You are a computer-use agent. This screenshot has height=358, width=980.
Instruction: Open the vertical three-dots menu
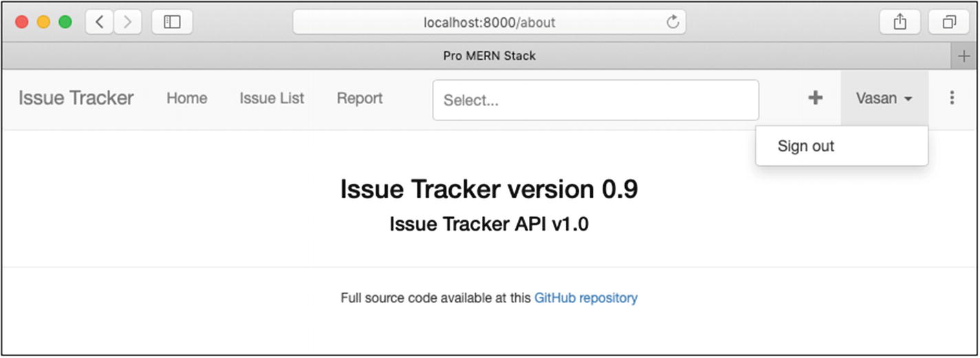click(952, 98)
